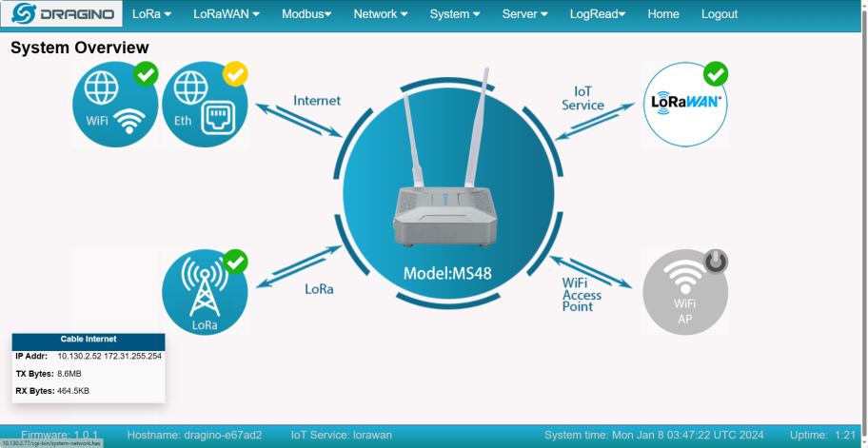Click the Model:MS48 label

point(447,273)
